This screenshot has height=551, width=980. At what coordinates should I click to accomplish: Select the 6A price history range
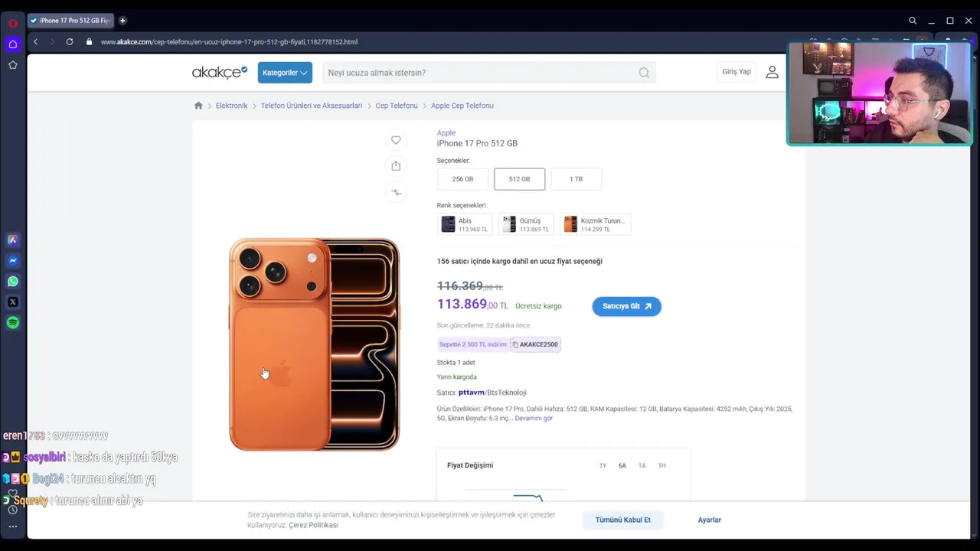(622, 465)
